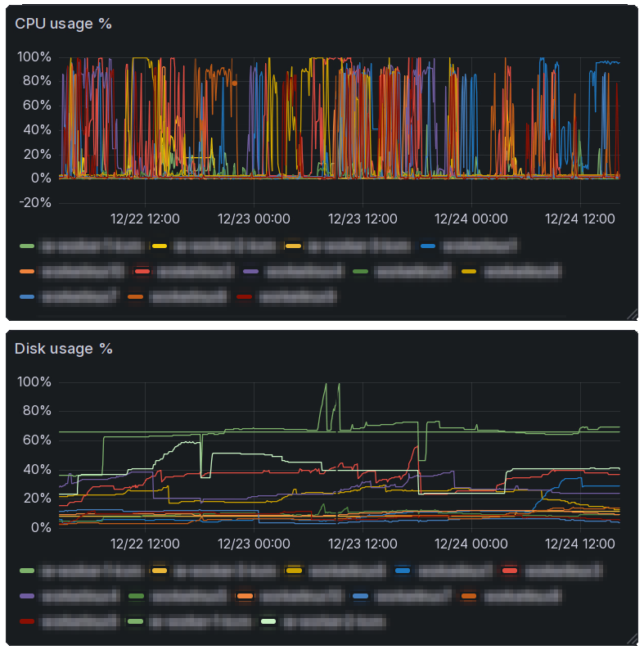Click the dark red swatch in Disk legend

pyautogui.click(x=27, y=621)
